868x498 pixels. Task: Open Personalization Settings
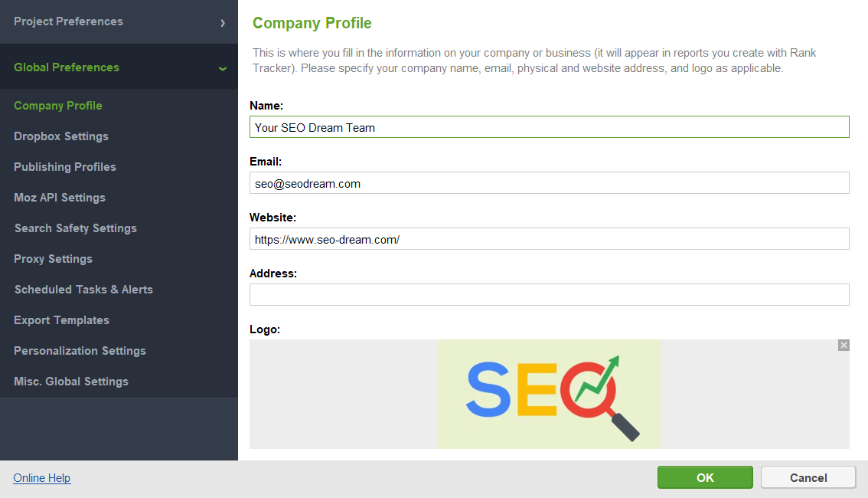click(80, 350)
